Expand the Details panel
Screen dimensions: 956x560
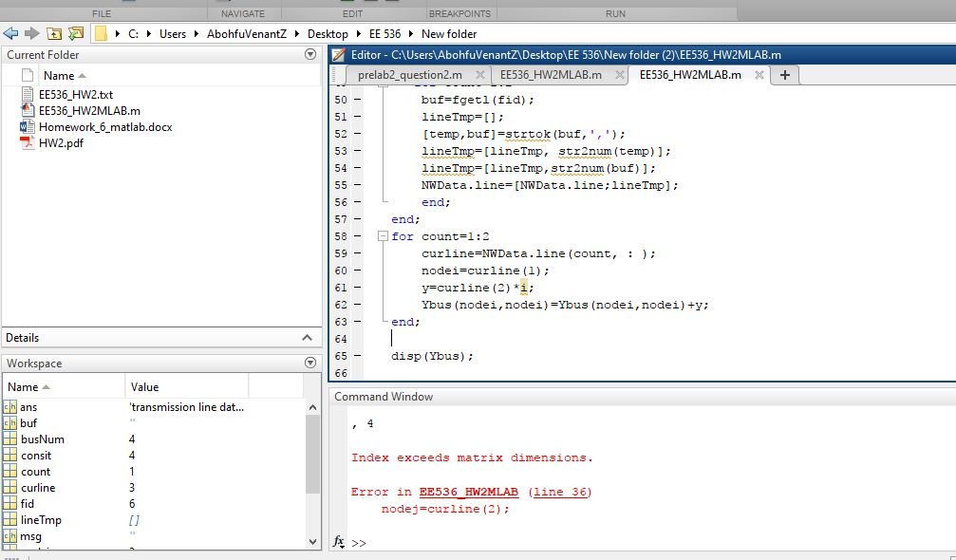[x=307, y=338]
